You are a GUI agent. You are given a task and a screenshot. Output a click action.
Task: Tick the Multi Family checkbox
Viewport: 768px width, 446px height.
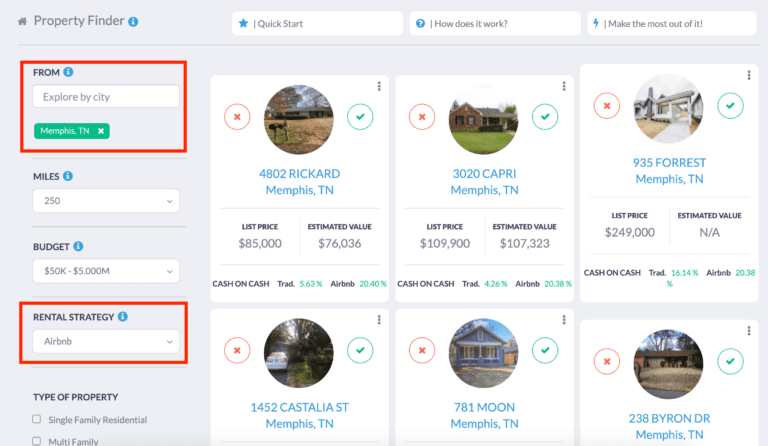[37, 440]
